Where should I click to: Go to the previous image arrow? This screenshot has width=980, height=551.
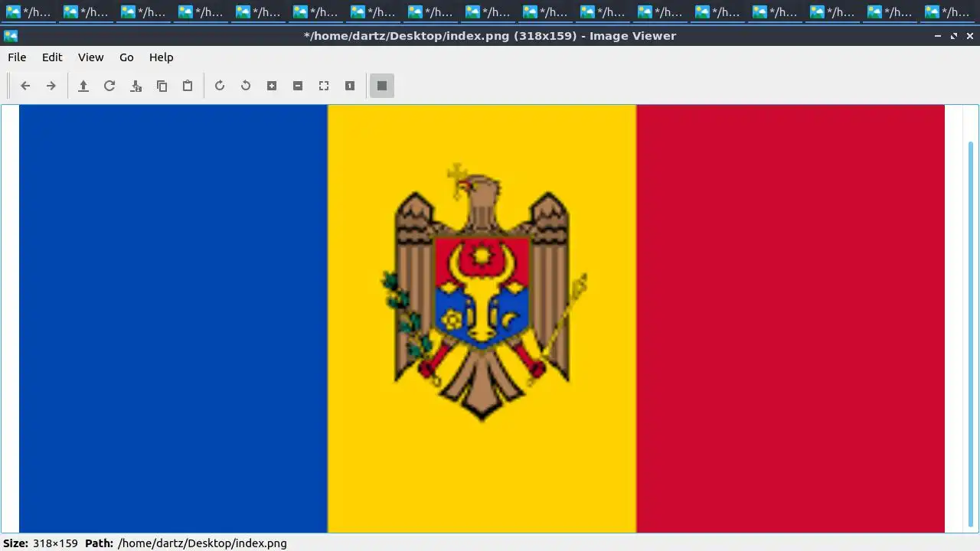[25, 86]
